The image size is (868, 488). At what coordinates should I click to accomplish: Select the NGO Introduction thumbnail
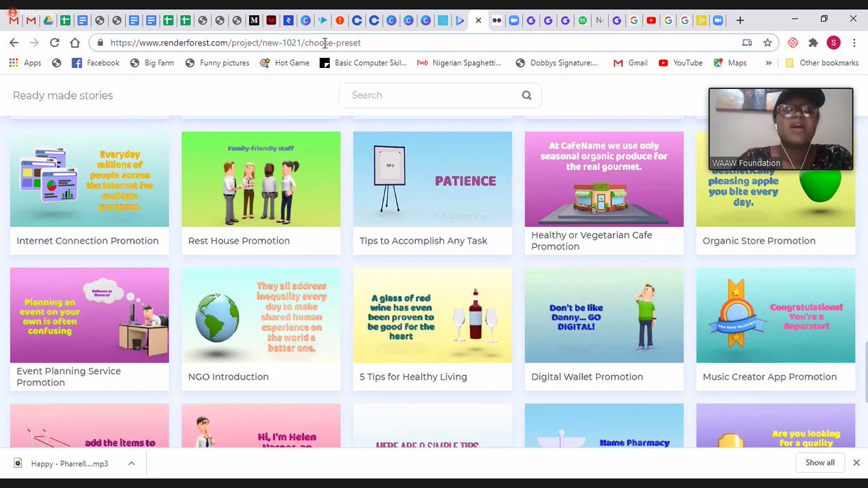[261, 315]
